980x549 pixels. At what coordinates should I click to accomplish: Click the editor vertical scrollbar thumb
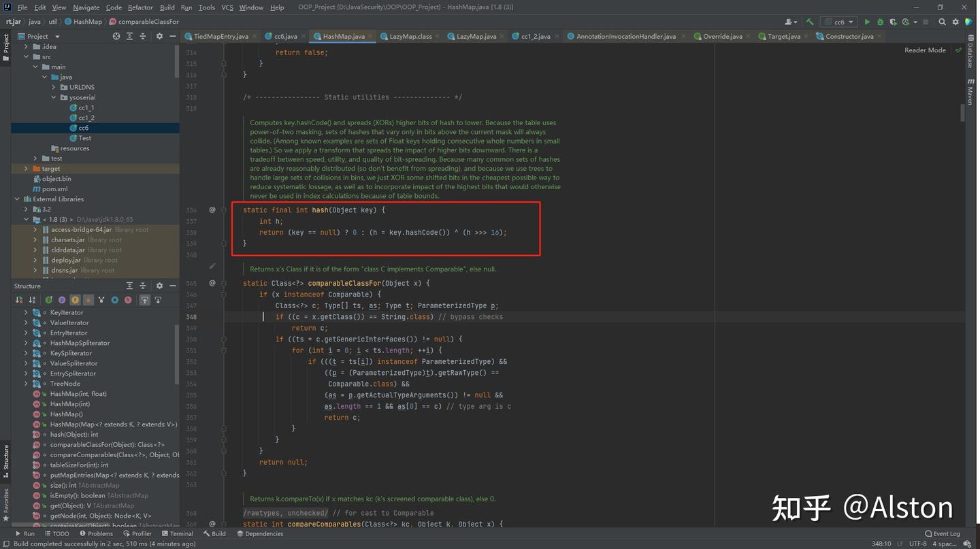click(x=962, y=114)
